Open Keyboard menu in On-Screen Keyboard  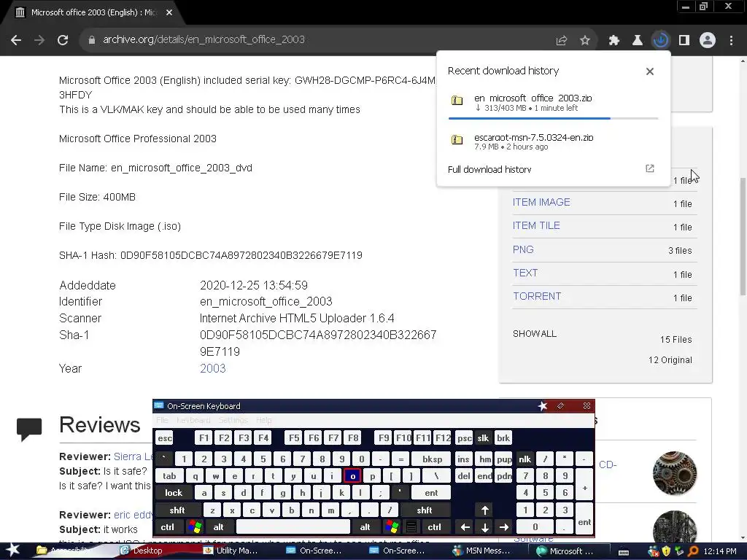[x=193, y=421]
